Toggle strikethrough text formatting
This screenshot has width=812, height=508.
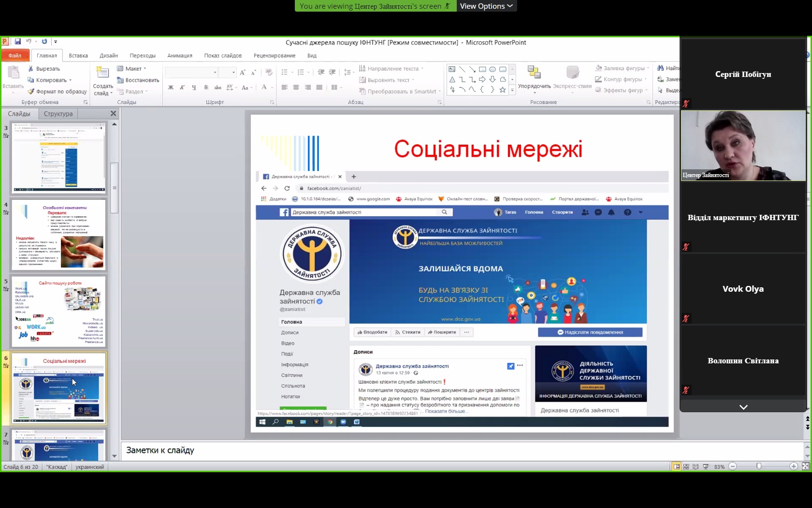pyautogui.click(x=217, y=88)
